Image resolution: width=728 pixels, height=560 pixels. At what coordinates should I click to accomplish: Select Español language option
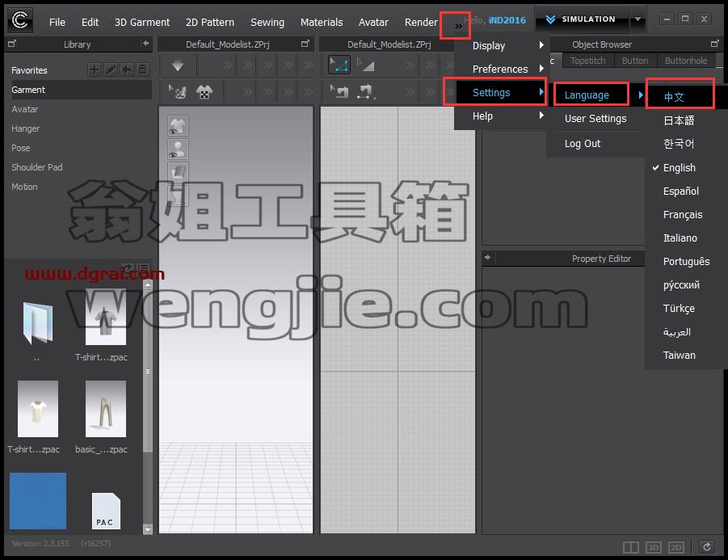(680, 192)
